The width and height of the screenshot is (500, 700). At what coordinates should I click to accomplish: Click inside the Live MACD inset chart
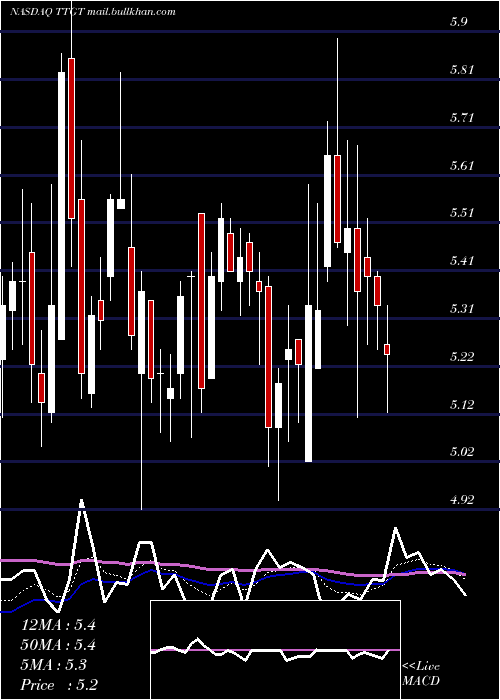point(275,650)
